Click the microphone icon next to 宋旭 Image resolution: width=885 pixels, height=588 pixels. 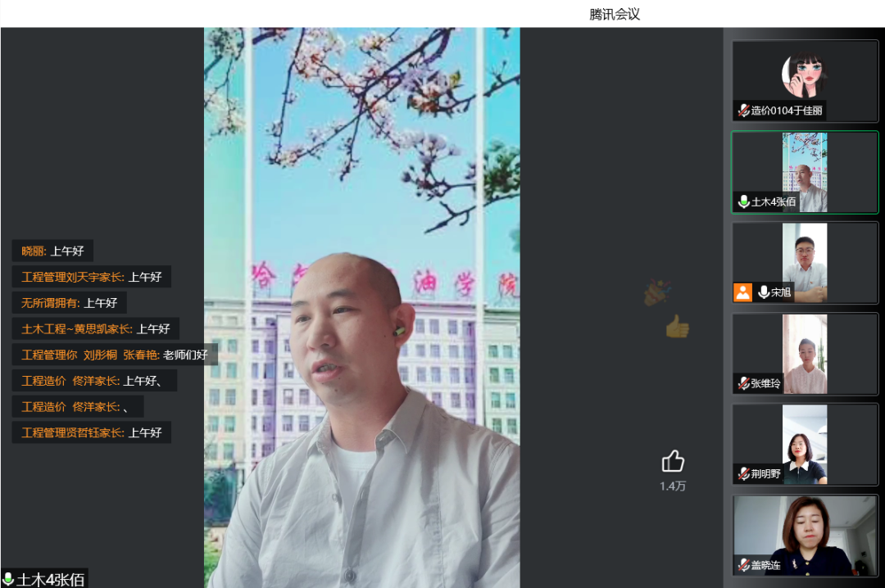tap(764, 292)
